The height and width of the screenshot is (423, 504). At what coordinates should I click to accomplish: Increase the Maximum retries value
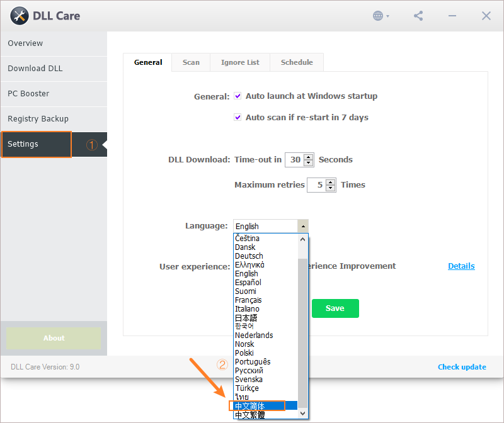330,182
